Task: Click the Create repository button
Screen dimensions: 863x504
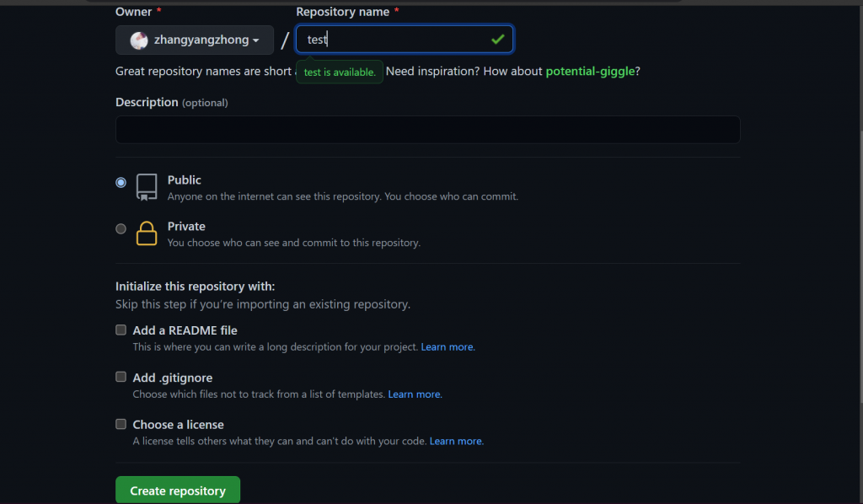Action: pos(178,491)
